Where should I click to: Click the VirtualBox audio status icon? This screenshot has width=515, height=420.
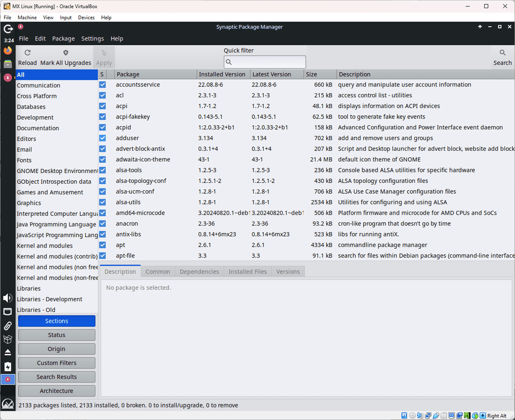(420, 415)
